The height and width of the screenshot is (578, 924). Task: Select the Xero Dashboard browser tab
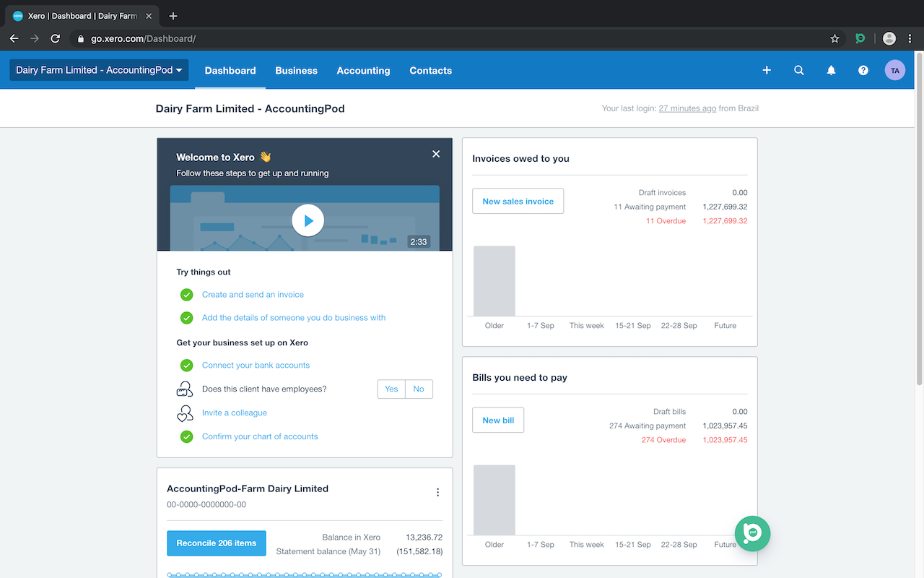83,16
